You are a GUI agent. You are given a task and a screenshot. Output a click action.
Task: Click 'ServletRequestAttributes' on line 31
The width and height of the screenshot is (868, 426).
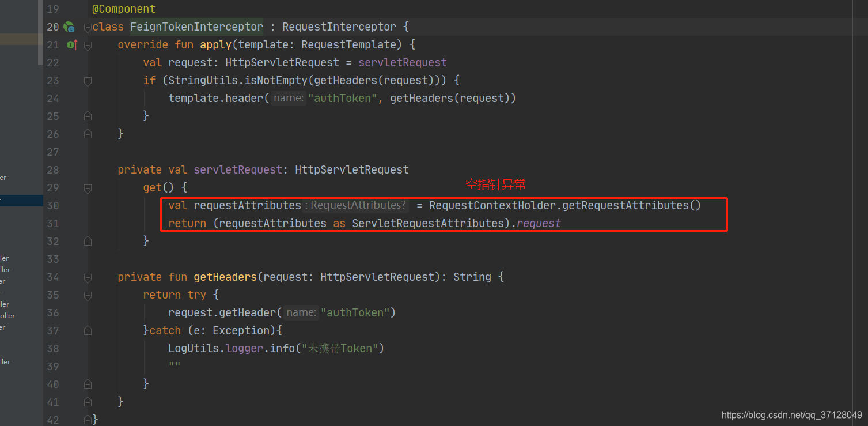point(428,223)
